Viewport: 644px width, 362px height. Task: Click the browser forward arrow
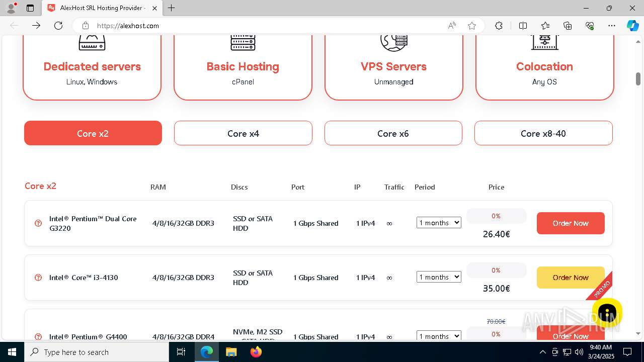click(36, 26)
